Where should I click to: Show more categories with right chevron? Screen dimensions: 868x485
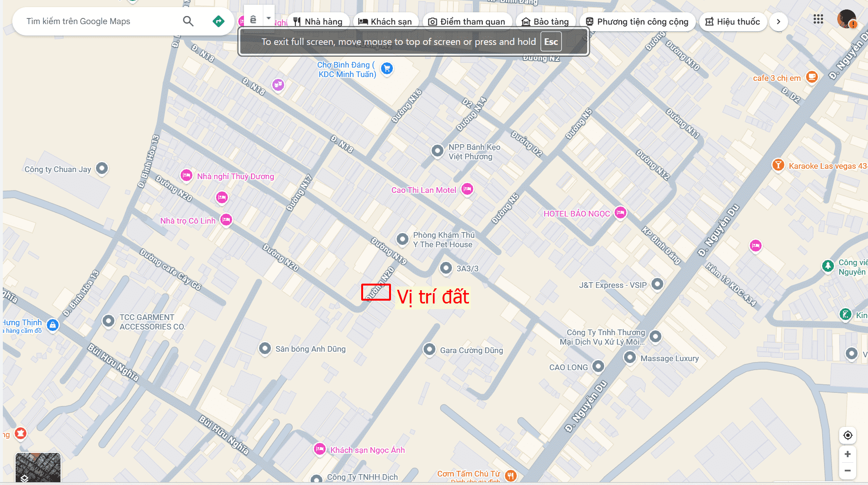[x=778, y=22]
